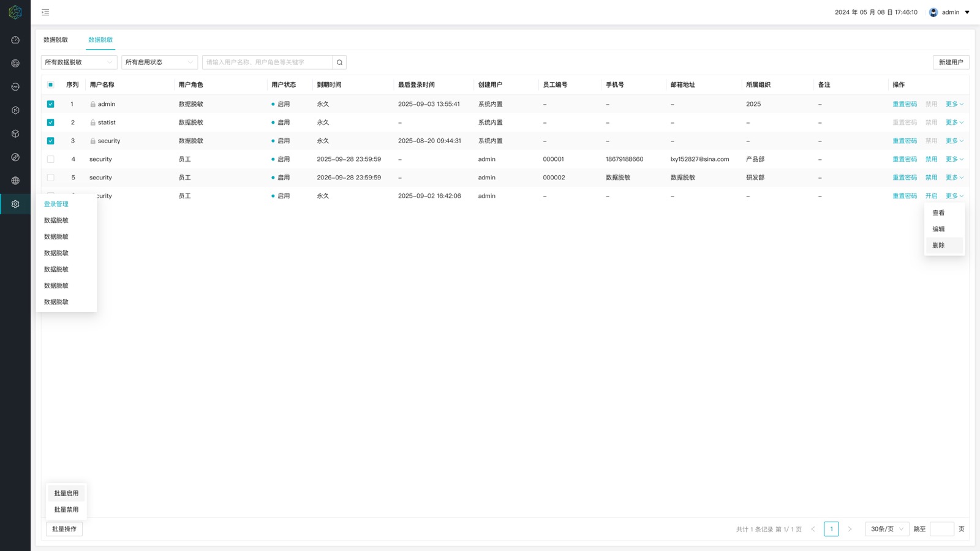This screenshot has height=551, width=980.
Task: Focus the user search input field
Action: (x=268, y=62)
